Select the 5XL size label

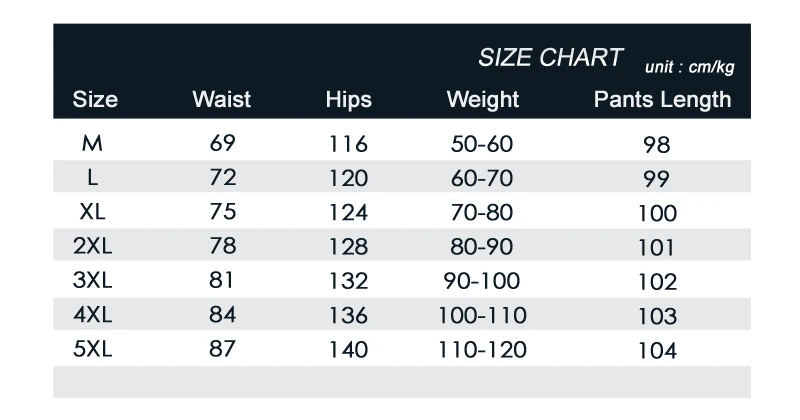[x=92, y=349]
